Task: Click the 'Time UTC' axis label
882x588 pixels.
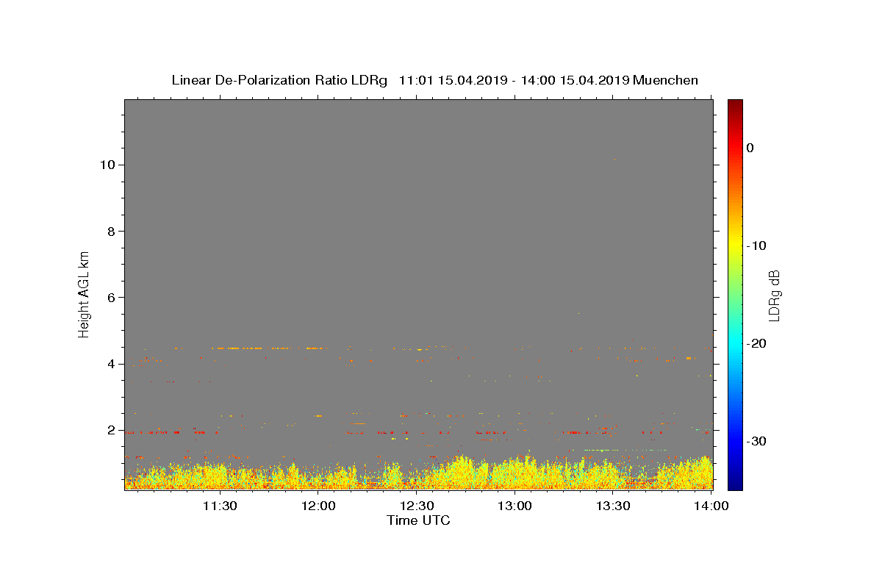Action: (x=418, y=520)
